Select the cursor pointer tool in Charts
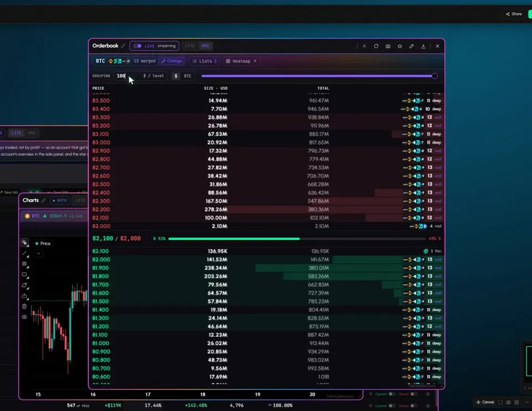This screenshot has height=411, width=532. [x=24, y=243]
